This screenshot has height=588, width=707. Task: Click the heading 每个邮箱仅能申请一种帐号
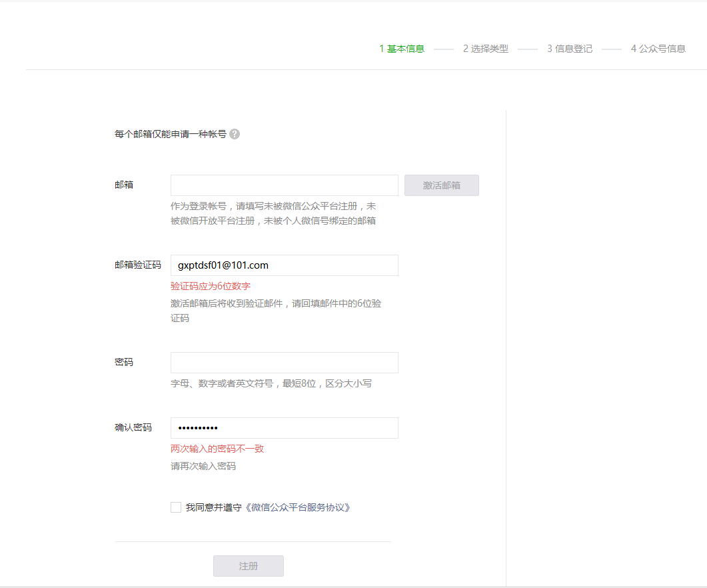tap(171, 134)
